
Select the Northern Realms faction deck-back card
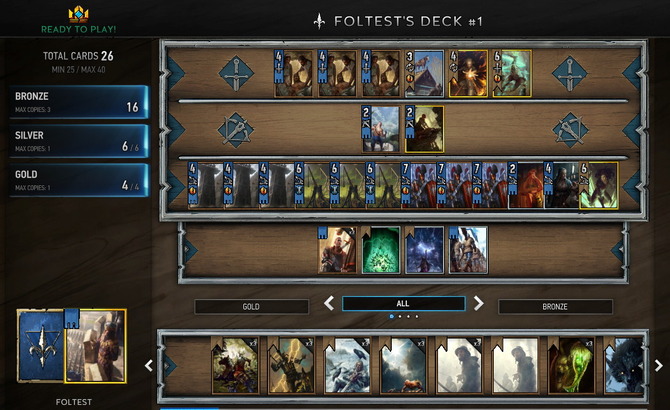point(41,346)
